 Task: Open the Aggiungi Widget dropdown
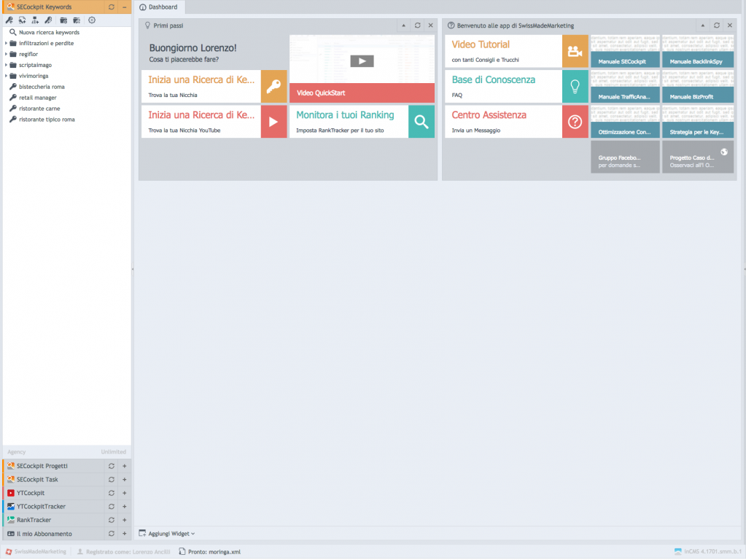pos(167,534)
